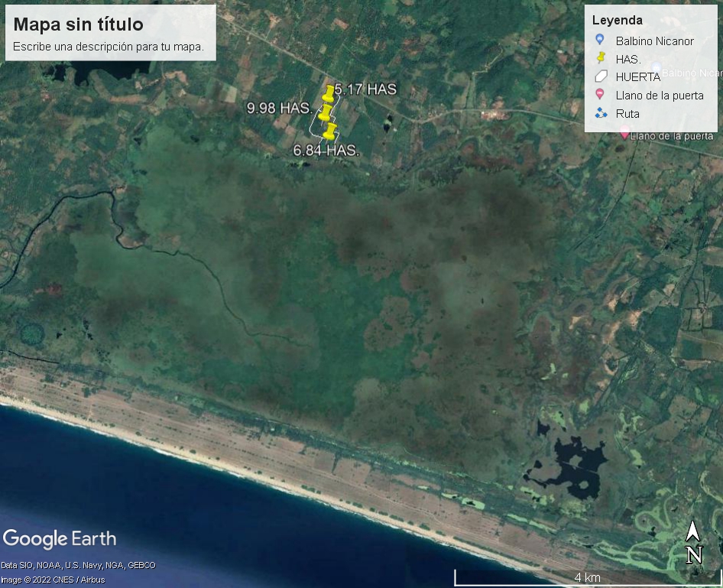Screen dimensions: 723x588
Task: Click the 6.84 HAS. map label
Action: pos(326,151)
